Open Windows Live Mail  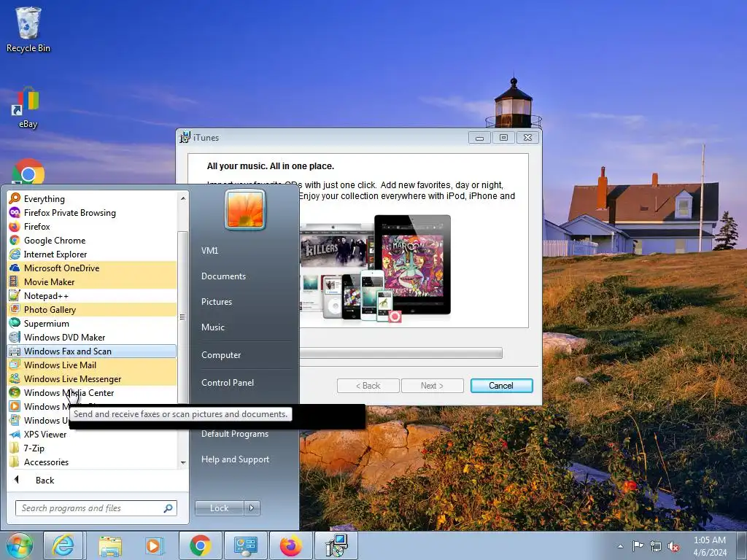92,365
